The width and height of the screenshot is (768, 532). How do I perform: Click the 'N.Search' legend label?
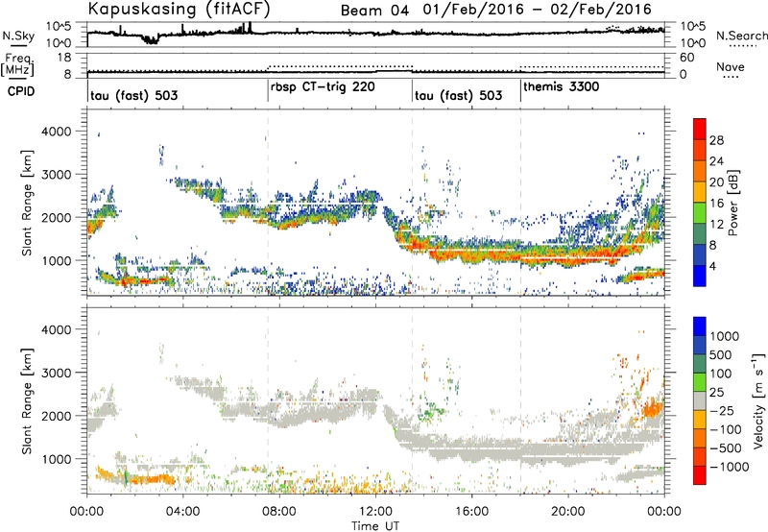(x=742, y=36)
